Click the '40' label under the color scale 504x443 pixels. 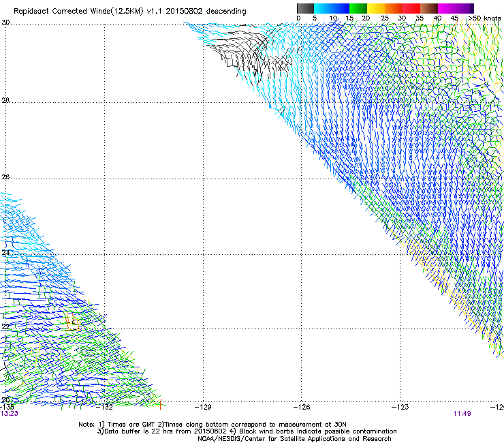tap(437, 18)
